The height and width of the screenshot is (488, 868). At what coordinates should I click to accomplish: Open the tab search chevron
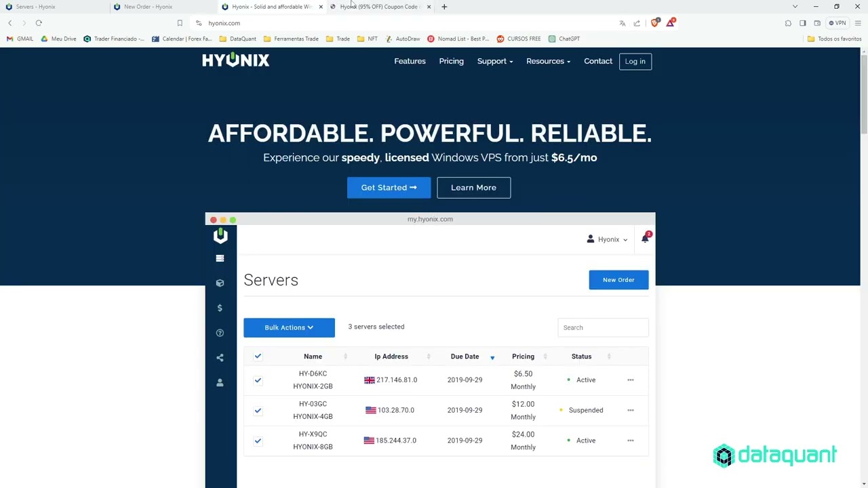(x=795, y=7)
